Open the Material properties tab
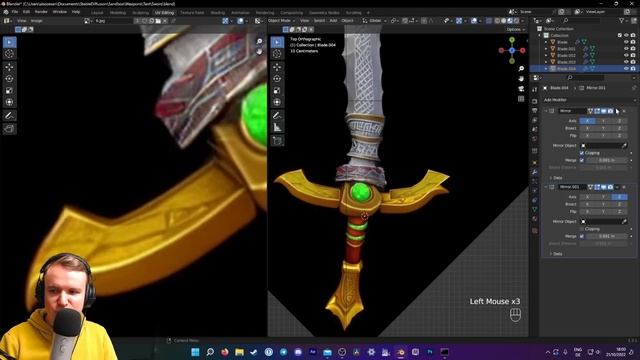 click(535, 219)
